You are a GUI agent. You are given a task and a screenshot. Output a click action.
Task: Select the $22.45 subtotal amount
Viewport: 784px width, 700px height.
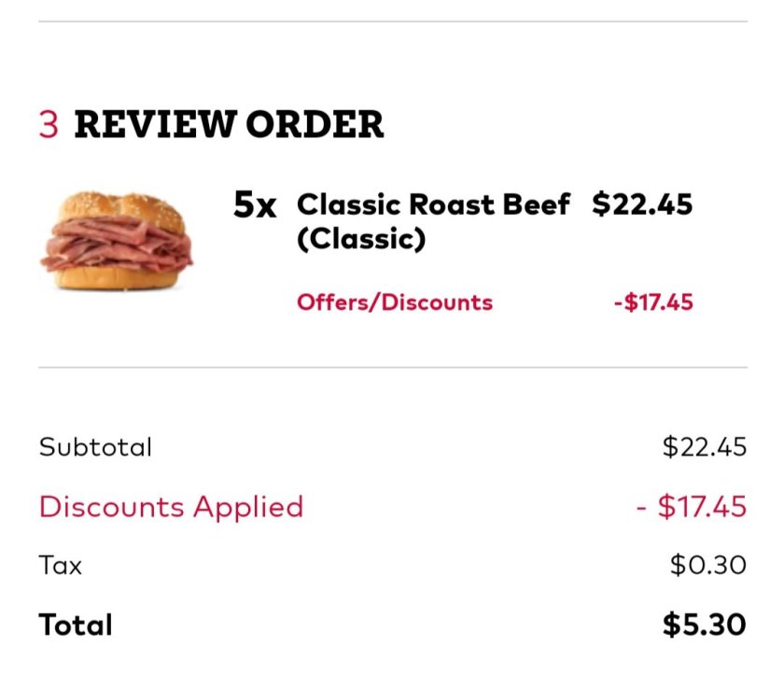tap(705, 447)
